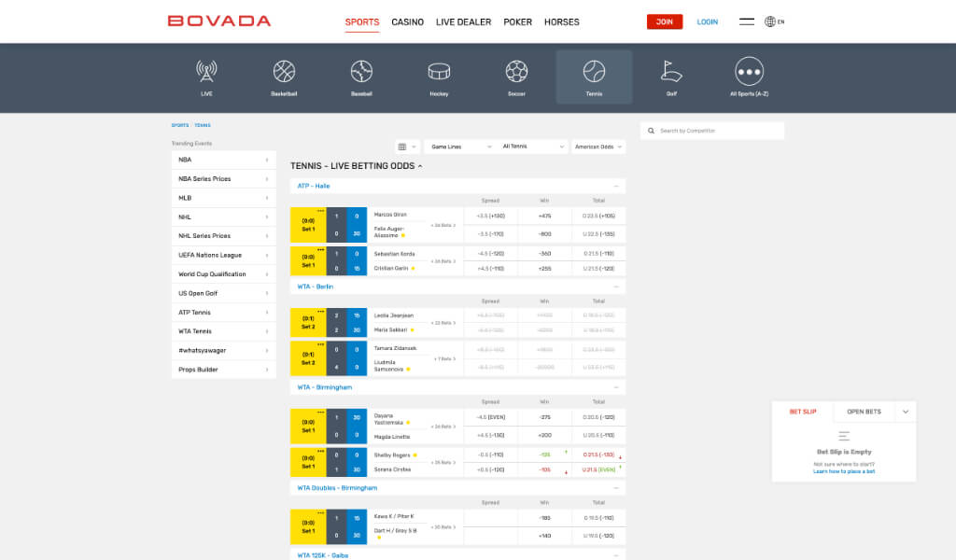
Task: Open ATP Tennis sidebar item
Action: pyautogui.click(x=224, y=313)
